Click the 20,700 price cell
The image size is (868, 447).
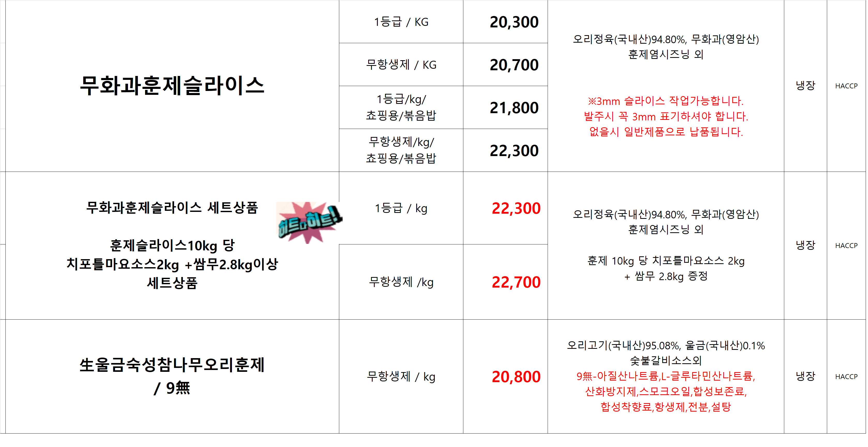pyautogui.click(x=505, y=65)
